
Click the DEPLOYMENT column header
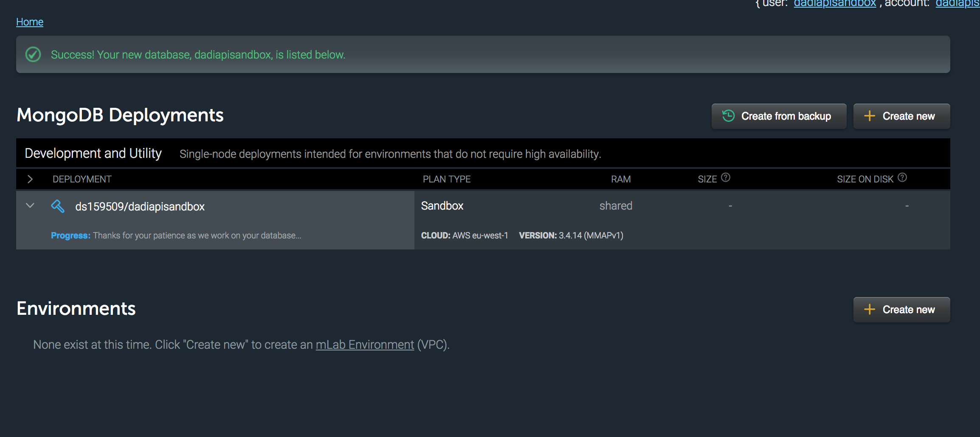[82, 179]
